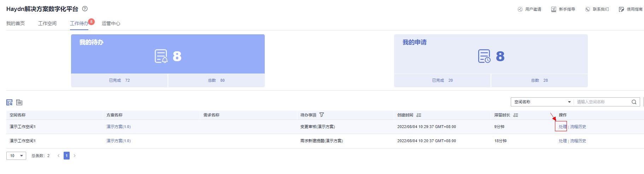The image size is (644, 174).
Task: Click the 总条数: 2 label
Action: [x=40, y=156]
